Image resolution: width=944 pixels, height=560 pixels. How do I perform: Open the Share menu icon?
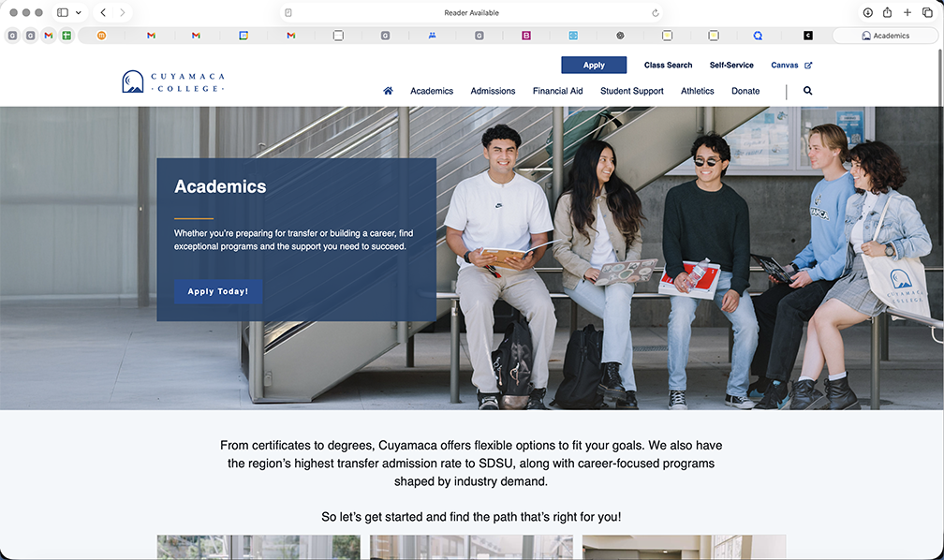click(x=888, y=12)
